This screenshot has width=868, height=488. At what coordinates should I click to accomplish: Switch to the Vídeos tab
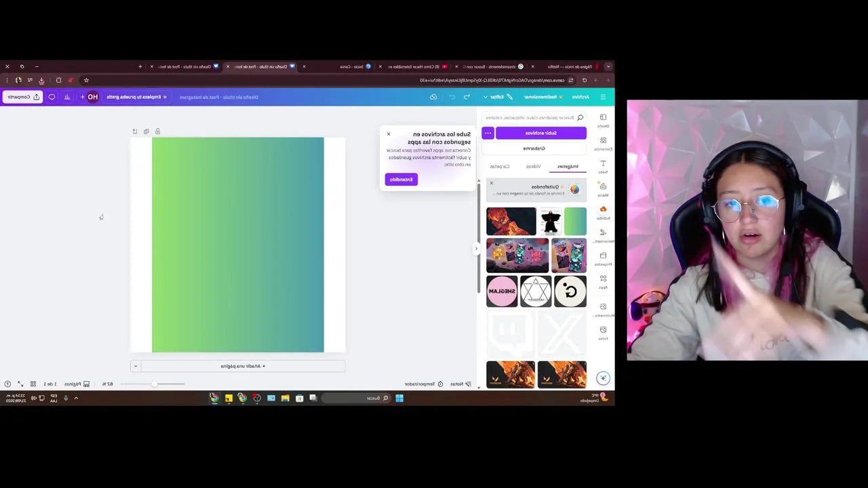tap(534, 166)
